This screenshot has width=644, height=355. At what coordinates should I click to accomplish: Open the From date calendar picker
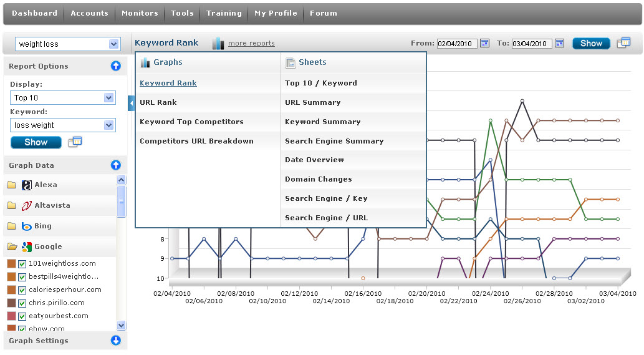[484, 43]
